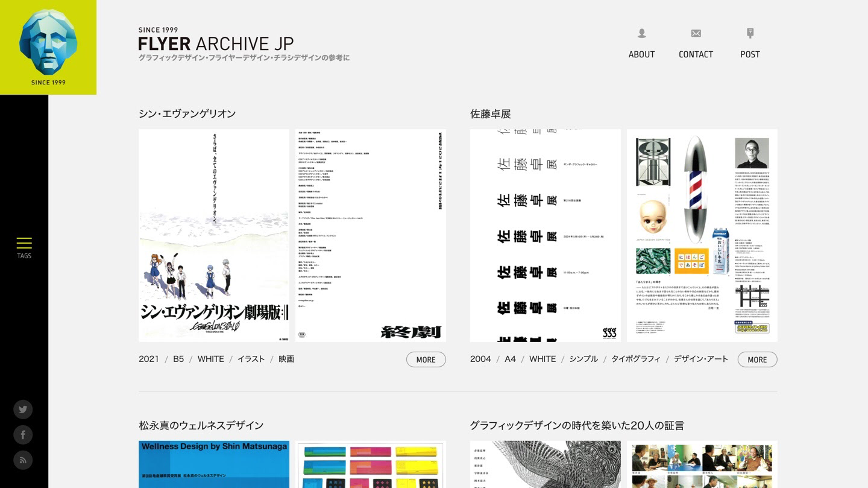The width and height of the screenshot is (868, 488).
Task: Click the ABOUT person icon
Action: [x=641, y=33]
